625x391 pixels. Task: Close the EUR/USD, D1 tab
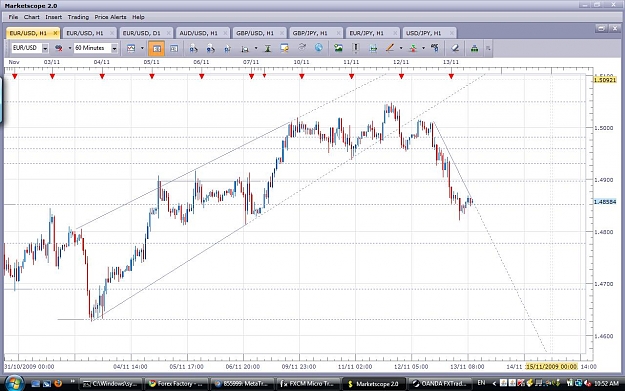click(x=168, y=33)
